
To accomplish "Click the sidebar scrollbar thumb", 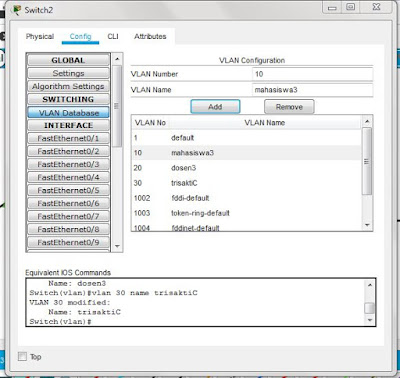I will point(117,106).
